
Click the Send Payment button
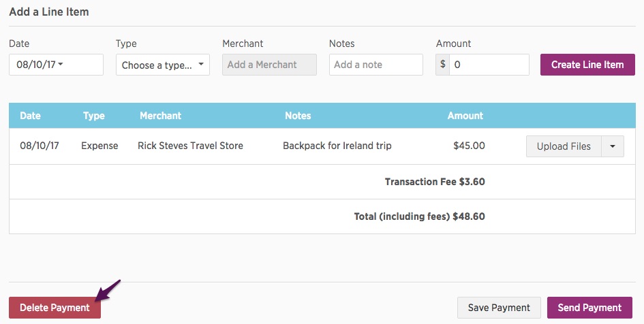(589, 308)
